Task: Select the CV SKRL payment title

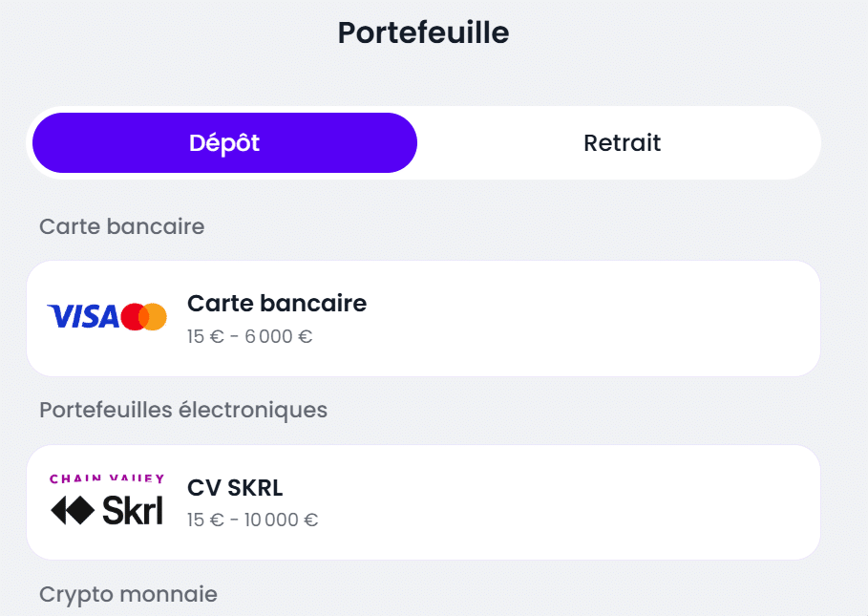Action: 235,488
